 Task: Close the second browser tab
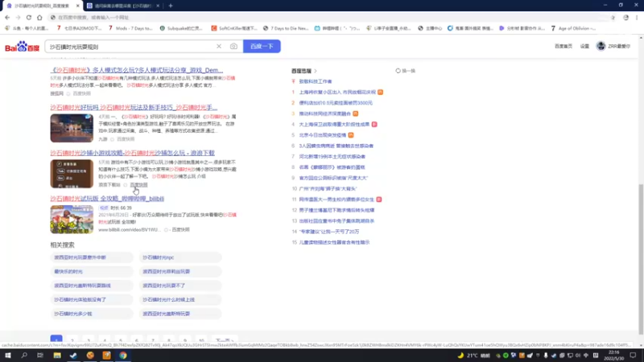point(159,6)
